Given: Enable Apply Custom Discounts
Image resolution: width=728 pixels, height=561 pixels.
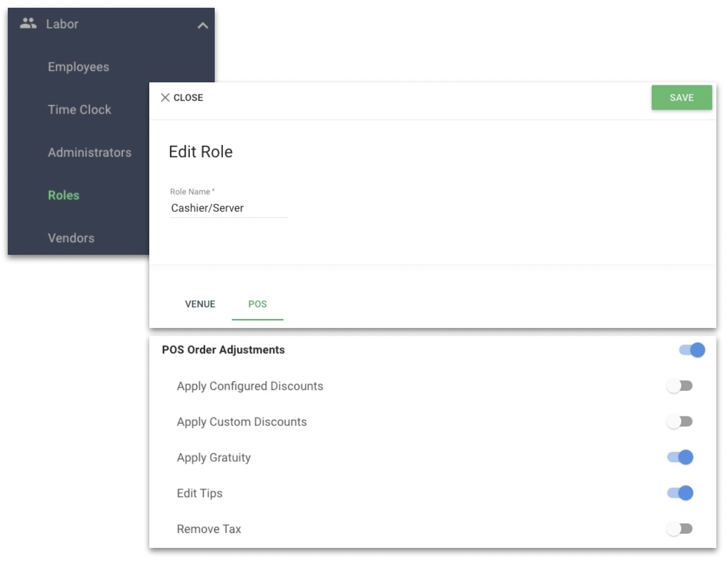Looking at the screenshot, I should [x=680, y=421].
